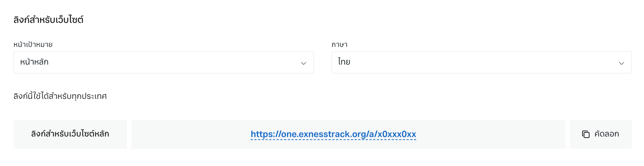Copy the link with the คัดลอก button
This screenshot has height=166, width=644.
point(601,134)
